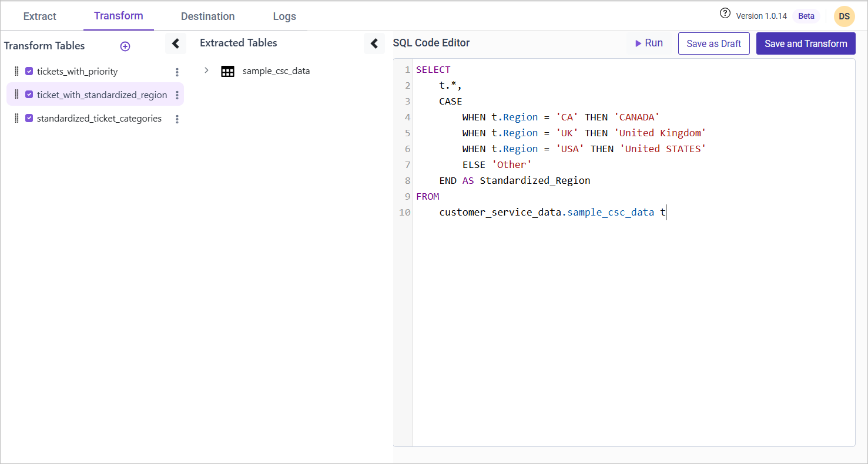Open three-dot menu for standardized_ticket_categories
This screenshot has width=868, height=464.
point(177,119)
